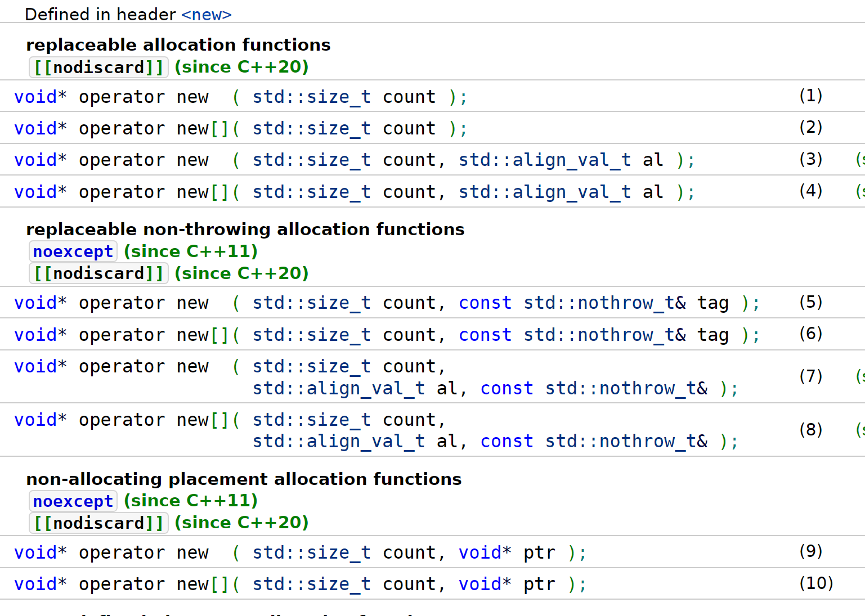
Task: Follow std::size_t link in declaration (2)
Action: (x=311, y=128)
